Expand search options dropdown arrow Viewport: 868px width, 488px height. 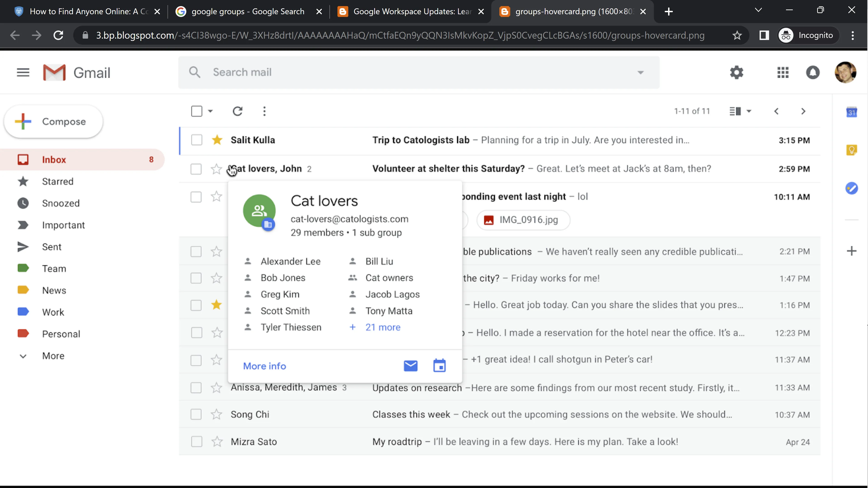click(x=641, y=73)
